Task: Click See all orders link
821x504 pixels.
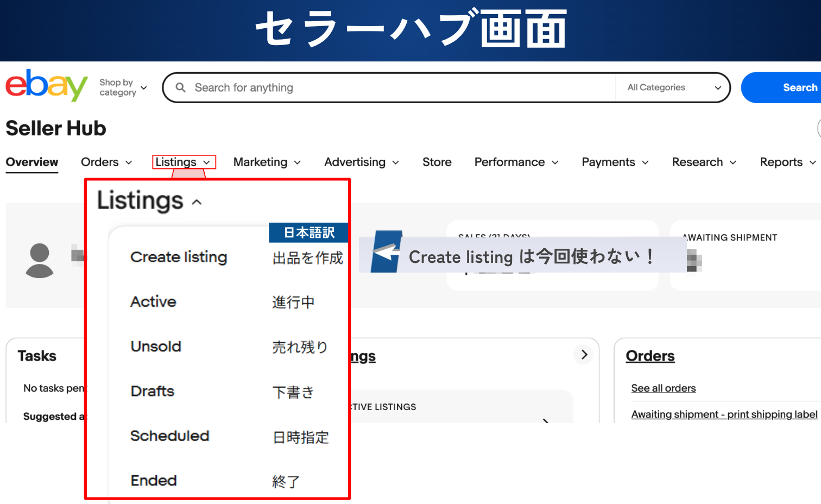Action: [x=664, y=388]
